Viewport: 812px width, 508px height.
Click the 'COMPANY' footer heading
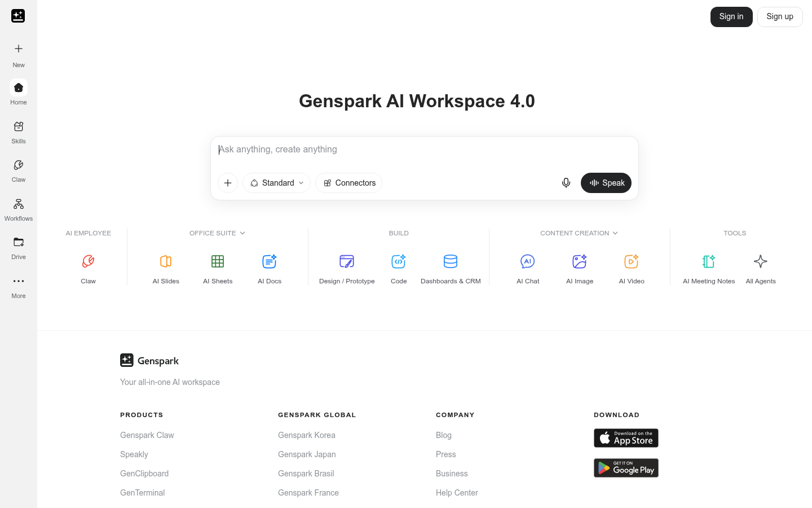pos(455,415)
